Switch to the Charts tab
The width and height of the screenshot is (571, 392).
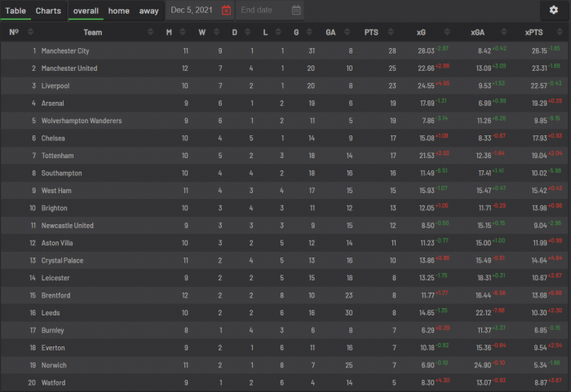(x=48, y=11)
